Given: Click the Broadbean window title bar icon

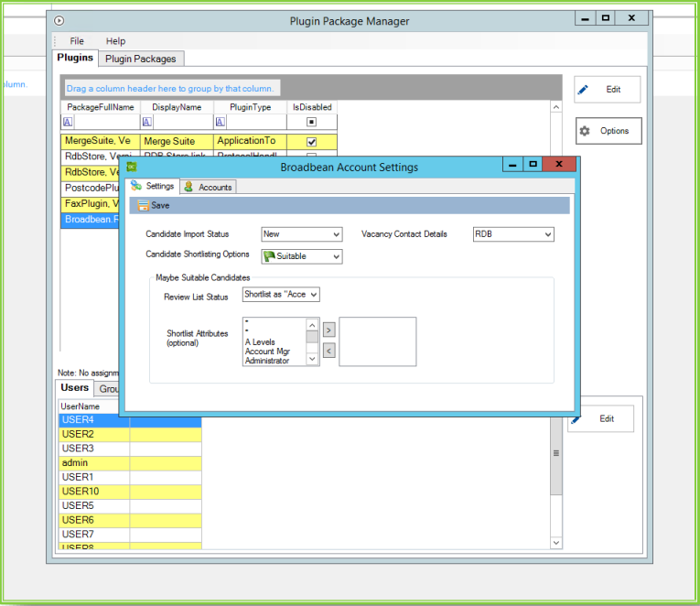Looking at the screenshot, I should [131, 167].
